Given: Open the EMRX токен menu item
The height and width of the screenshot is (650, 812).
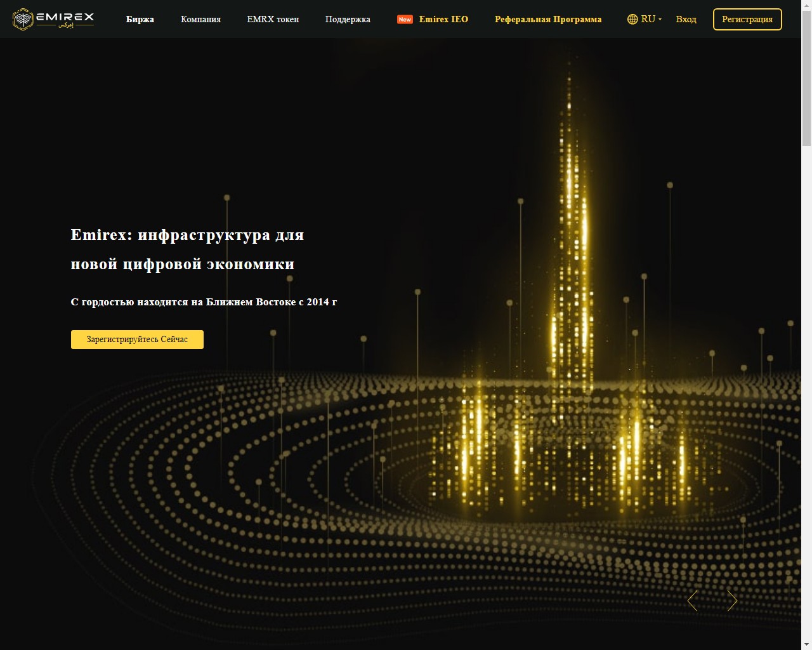Looking at the screenshot, I should 273,19.
